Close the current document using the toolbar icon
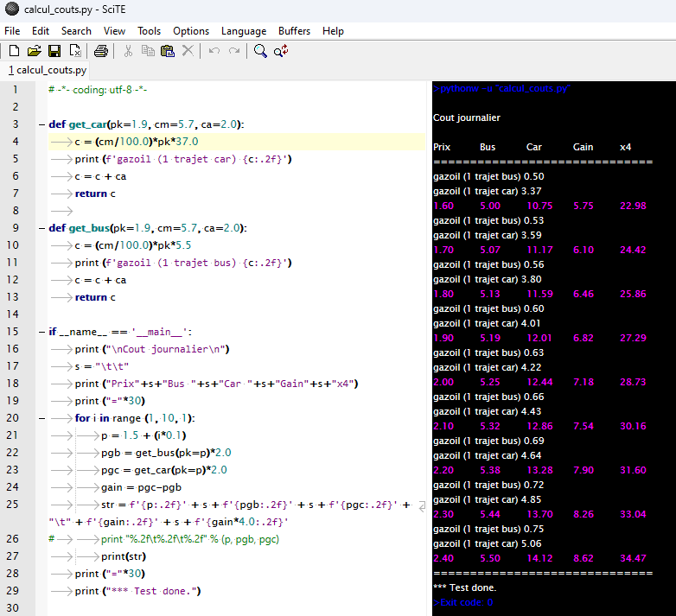Image resolution: width=676 pixels, height=616 pixels. [75, 51]
